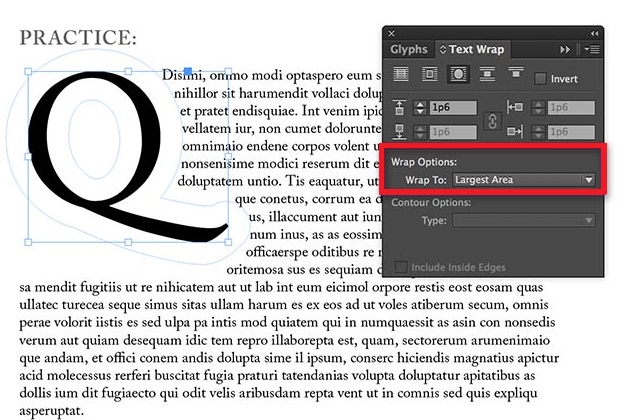Check Include Inside Edges option

[x=401, y=267]
